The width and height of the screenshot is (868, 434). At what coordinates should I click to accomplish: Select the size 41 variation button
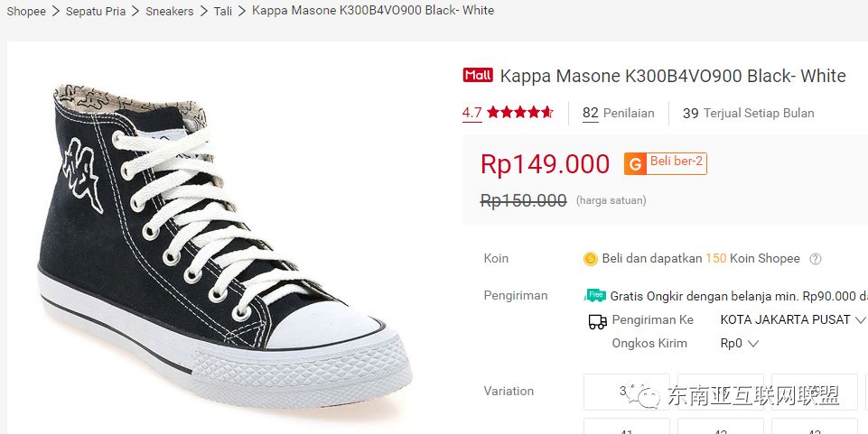coord(626,427)
